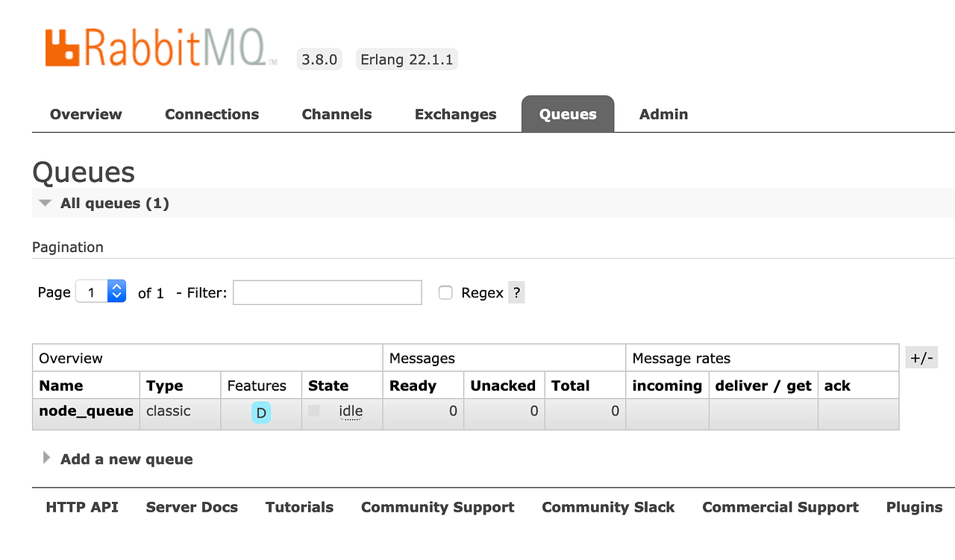Open the Server Docs link
Screen dimensions: 955x560
click(192, 507)
